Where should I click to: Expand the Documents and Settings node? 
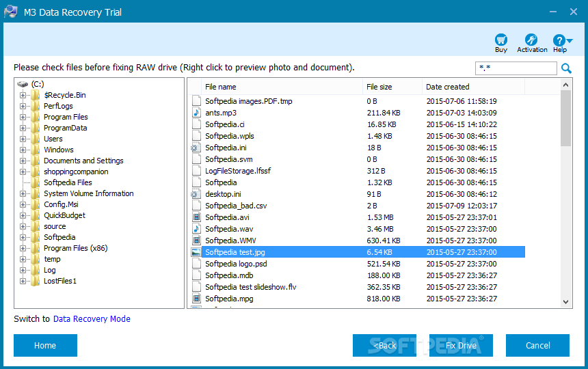coord(23,161)
